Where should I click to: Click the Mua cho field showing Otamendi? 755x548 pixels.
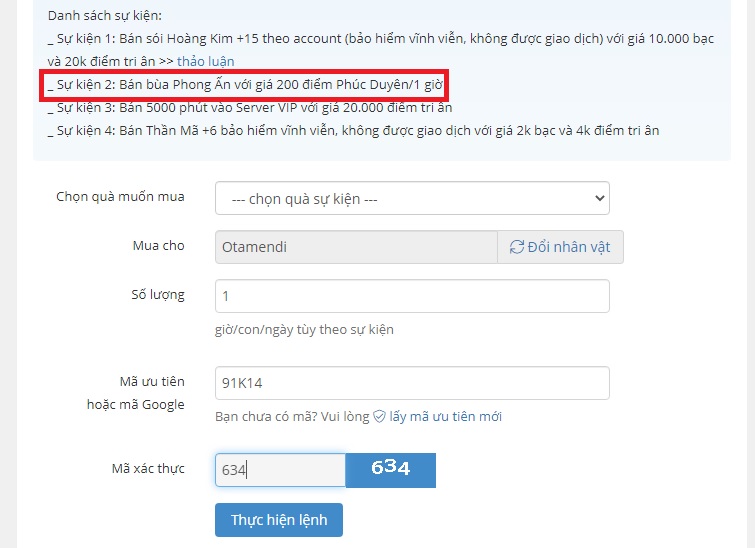[356, 247]
